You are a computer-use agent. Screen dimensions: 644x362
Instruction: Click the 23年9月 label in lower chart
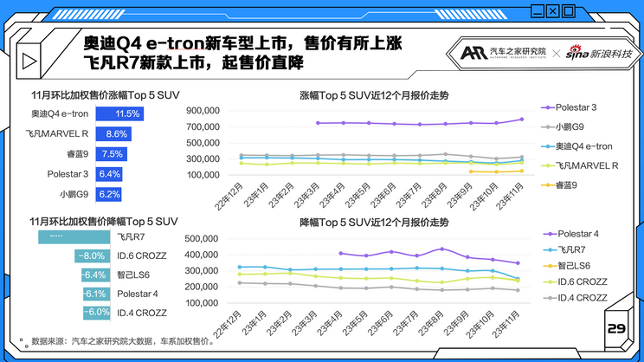(456, 323)
